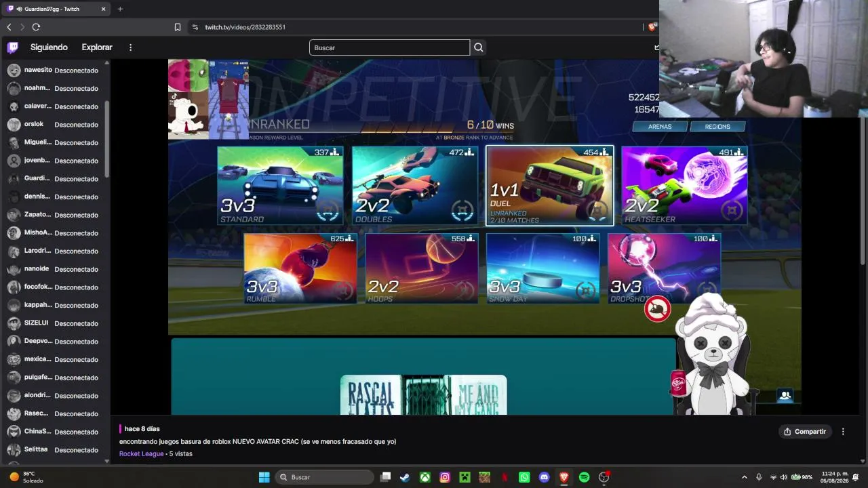Viewport: 868px width, 488px height.
Task: Close the Guardian97gg Twitch tab
Action: point(104,9)
